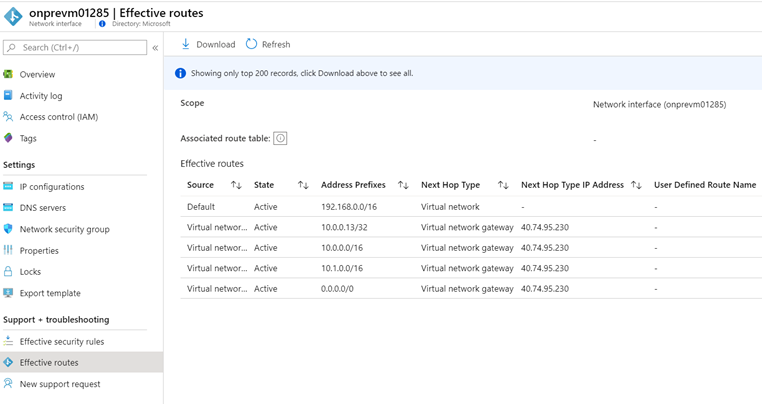762x404 pixels.
Task: Click the Showing only top 200 records message
Action: tap(302, 73)
